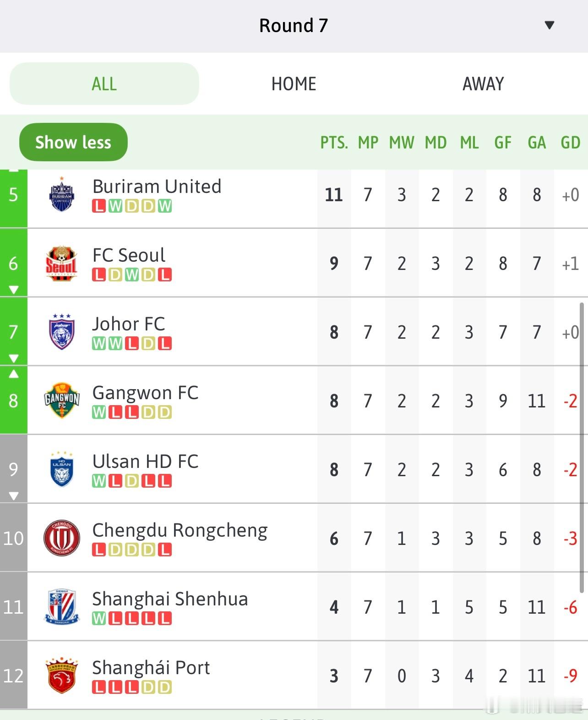Tap the FC Seoul team logo
The height and width of the screenshot is (720, 588).
point(61,263)
